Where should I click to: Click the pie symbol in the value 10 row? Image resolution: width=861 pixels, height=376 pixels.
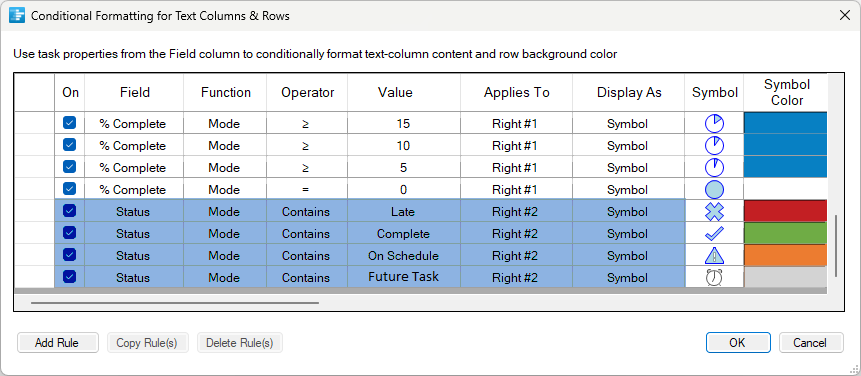714,145
